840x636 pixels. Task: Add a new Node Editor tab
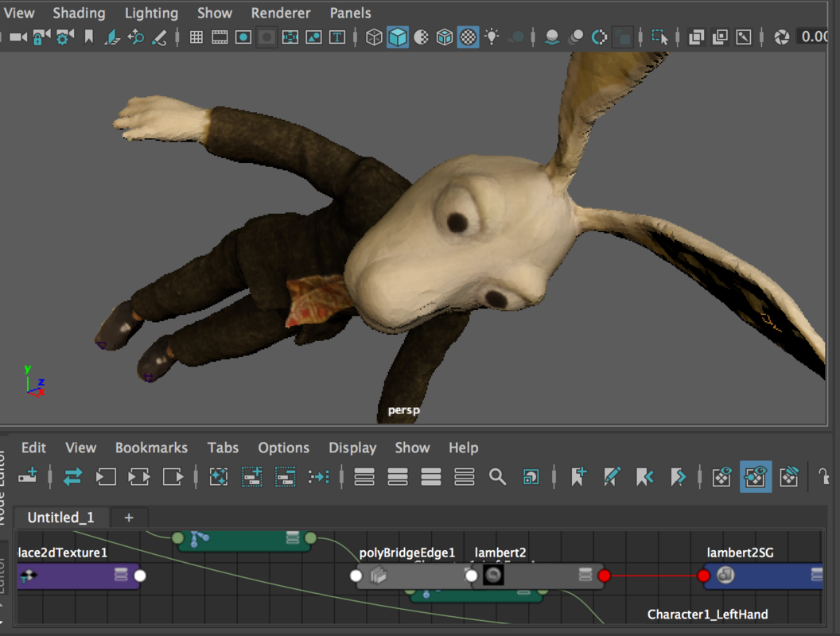coord(129,518)
